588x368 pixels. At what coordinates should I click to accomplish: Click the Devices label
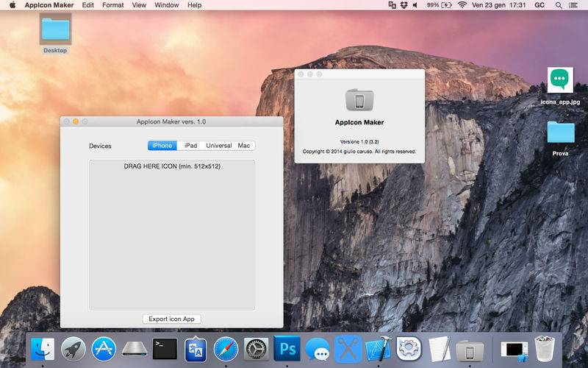[x=100, y=146]
